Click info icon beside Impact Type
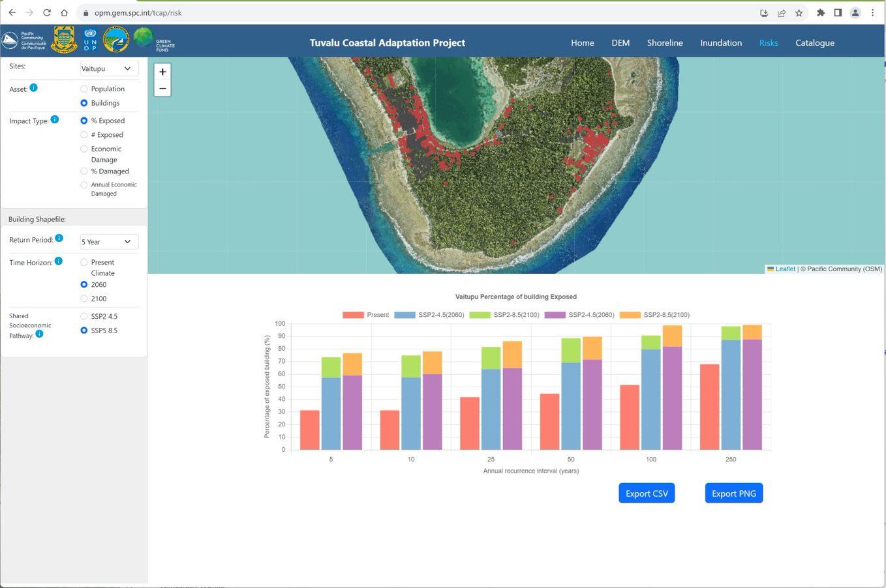This screenshot has width=886, height=588. 55,119
